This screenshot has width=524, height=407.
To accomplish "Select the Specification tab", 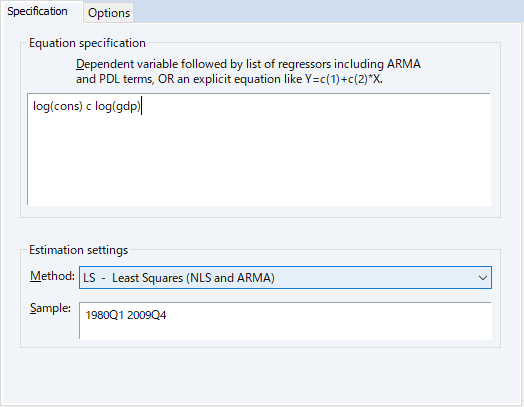I will tap(37, 11).
